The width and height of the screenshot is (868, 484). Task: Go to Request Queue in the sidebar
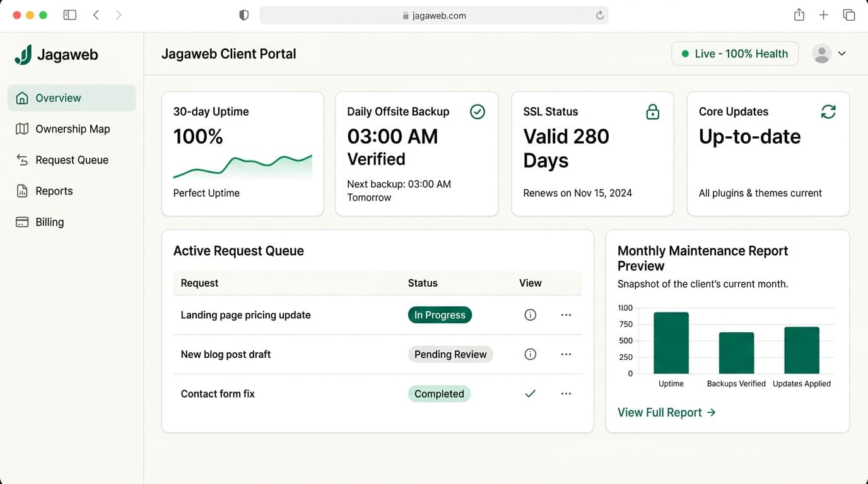pyautogui.click(x=71, y=160)
